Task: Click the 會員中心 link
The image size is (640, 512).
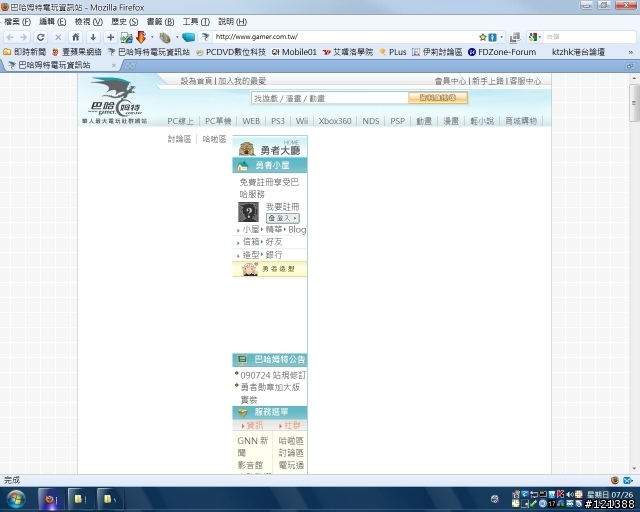Action: point(450,81)
